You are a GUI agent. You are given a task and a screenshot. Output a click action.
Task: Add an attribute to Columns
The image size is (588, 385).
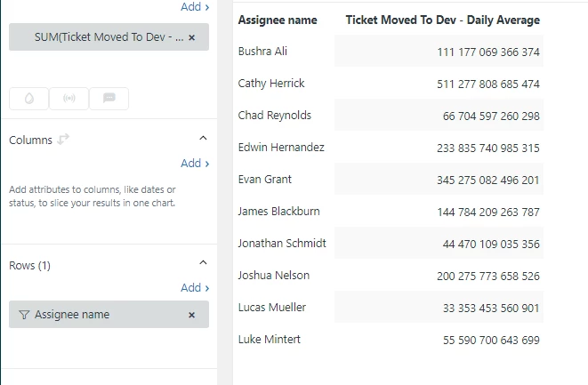click(x=195, y=164)
